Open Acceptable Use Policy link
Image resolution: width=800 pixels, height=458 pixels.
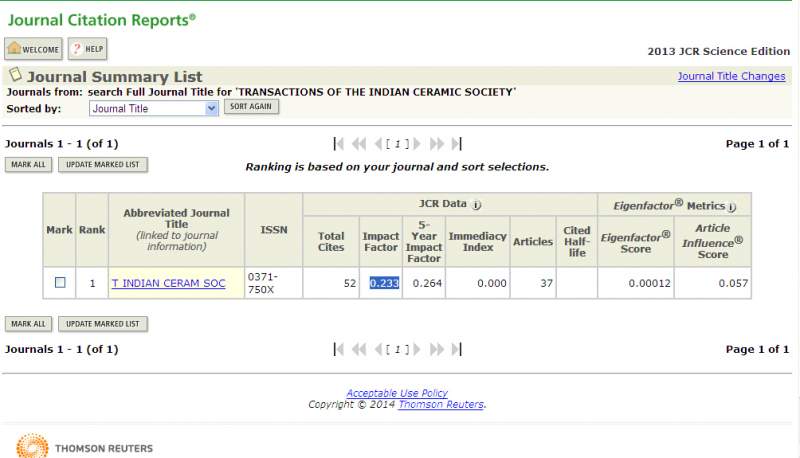coord(397,393)
